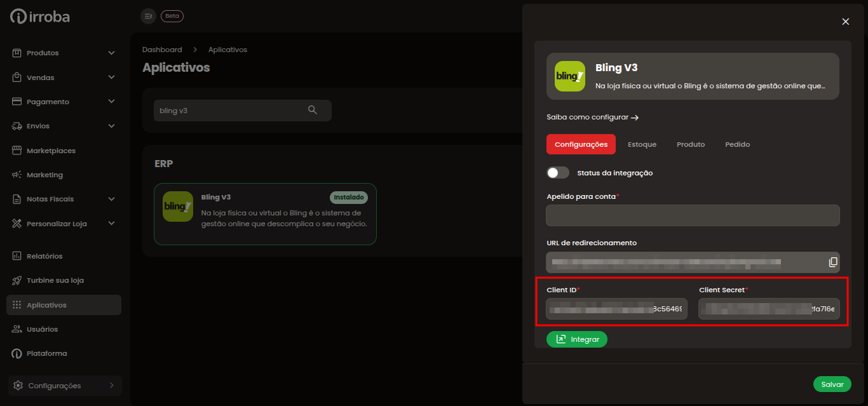
Task: Click the Instalado badge
Action: tap(349, 198)
